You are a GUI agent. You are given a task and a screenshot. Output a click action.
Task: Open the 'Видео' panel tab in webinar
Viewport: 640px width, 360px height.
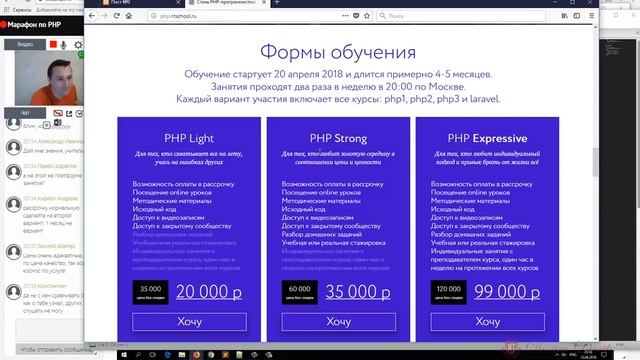coord(25,44)
